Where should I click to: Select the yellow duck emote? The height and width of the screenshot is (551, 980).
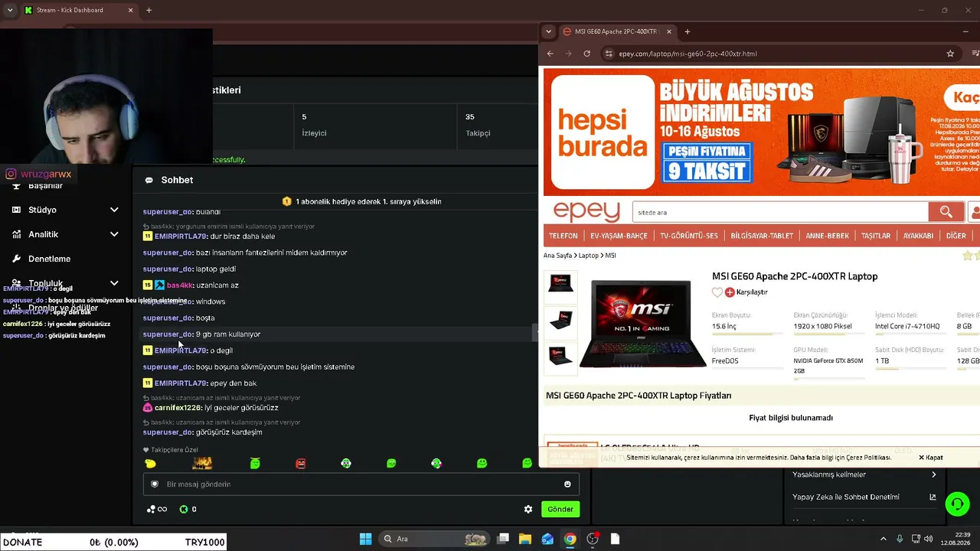coord(150,463)
